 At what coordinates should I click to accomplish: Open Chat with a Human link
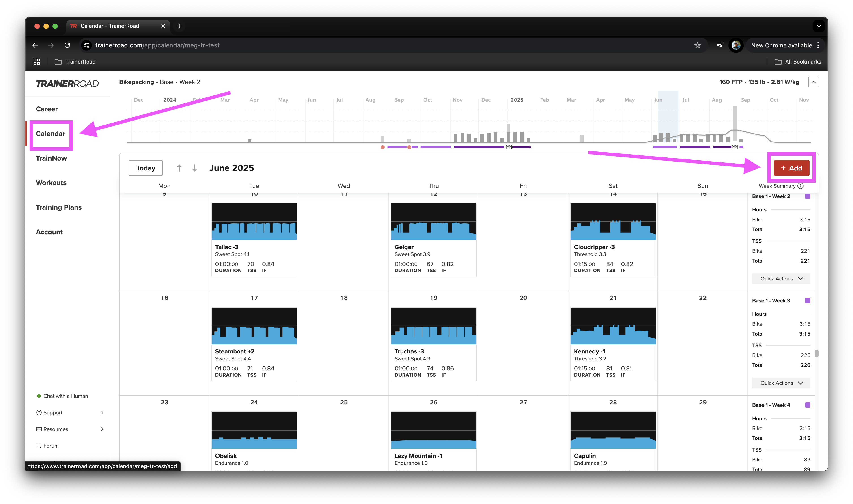pos(66,396)
